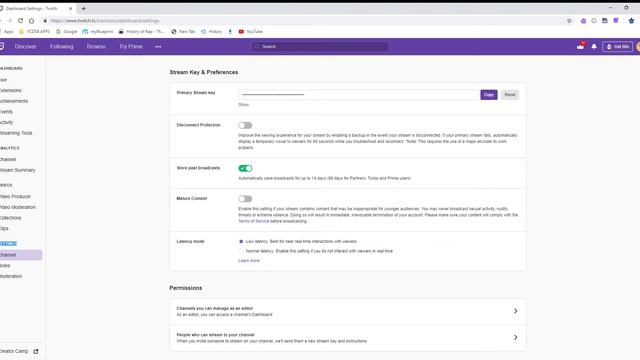Open the Browse nav item
The width and height of the screenshot is (640, 360).
coord(96,47)
